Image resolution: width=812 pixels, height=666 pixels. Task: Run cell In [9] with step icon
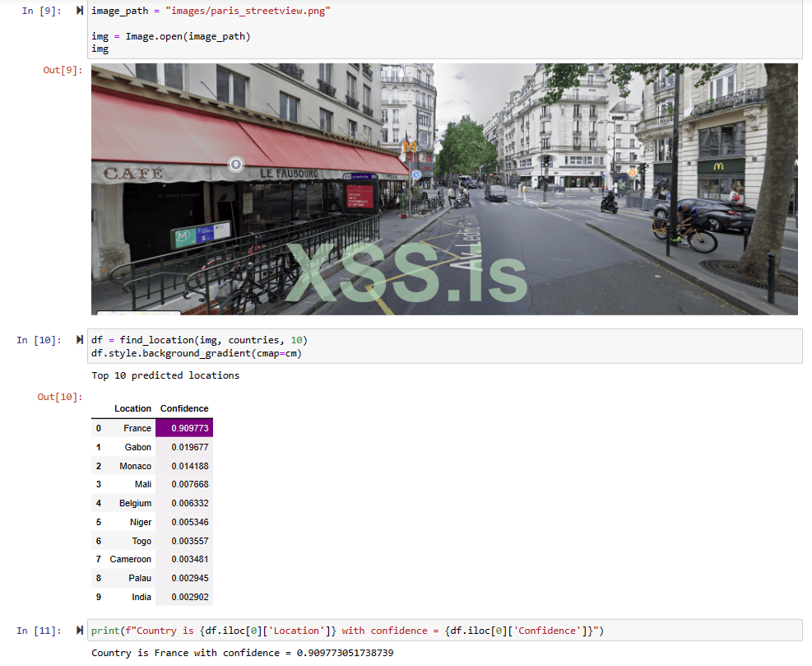(x=80, y=11)
